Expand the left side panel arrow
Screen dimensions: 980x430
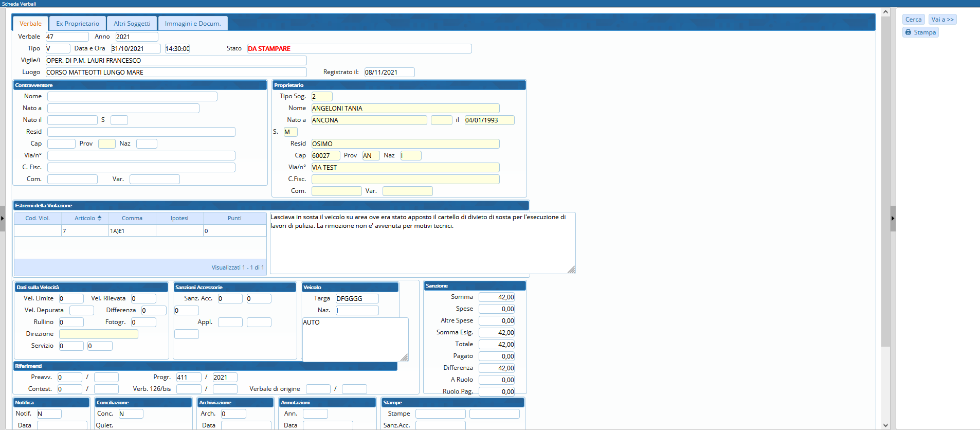point(3,219)
